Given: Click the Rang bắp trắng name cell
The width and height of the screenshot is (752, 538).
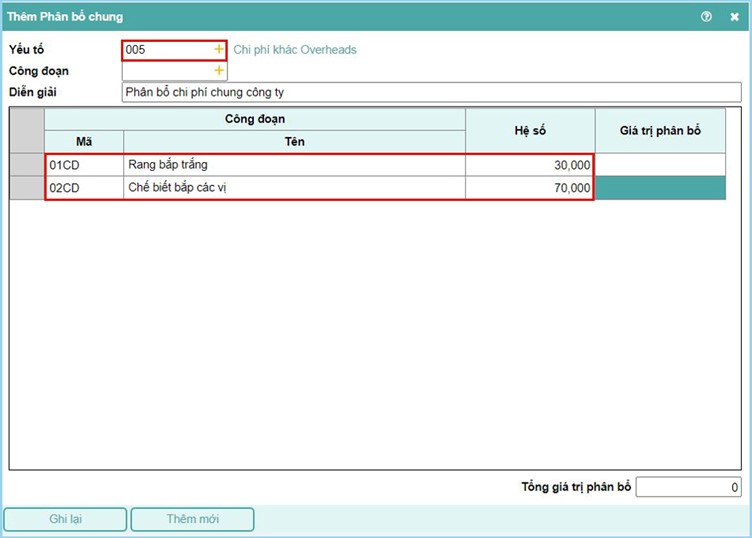Looking at the screenshot, I should 294,165.
